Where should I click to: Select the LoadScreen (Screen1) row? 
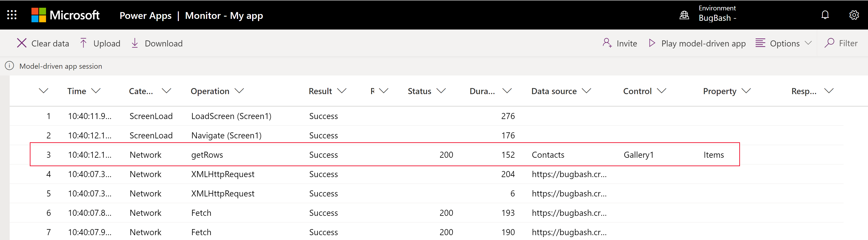point(427,116)
